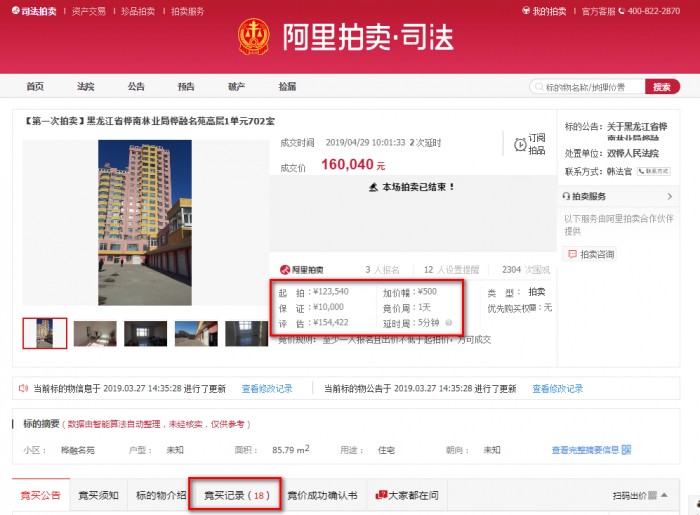Click the 订阅拍品 clock icon
Image resolution: width=700 pixels, height=515 pixels.
[x=520, y=144]
